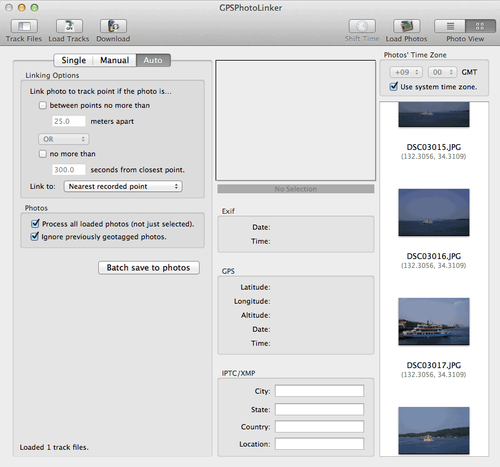The height and width of the screenshot is (467, 500).
Task: Click the Location input field
Action: 319,444
